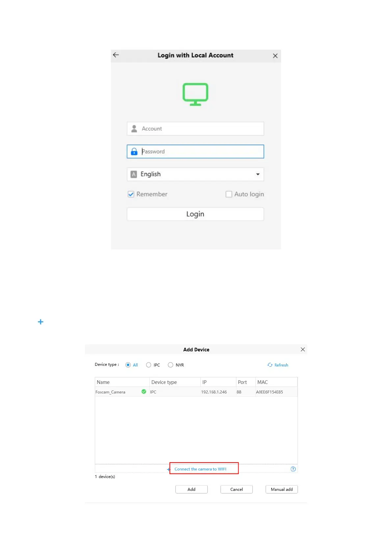This screenshot has height=554, width=392.
Task: Refresh the device list
Action: pyautogui.click(x=278, y=365)
